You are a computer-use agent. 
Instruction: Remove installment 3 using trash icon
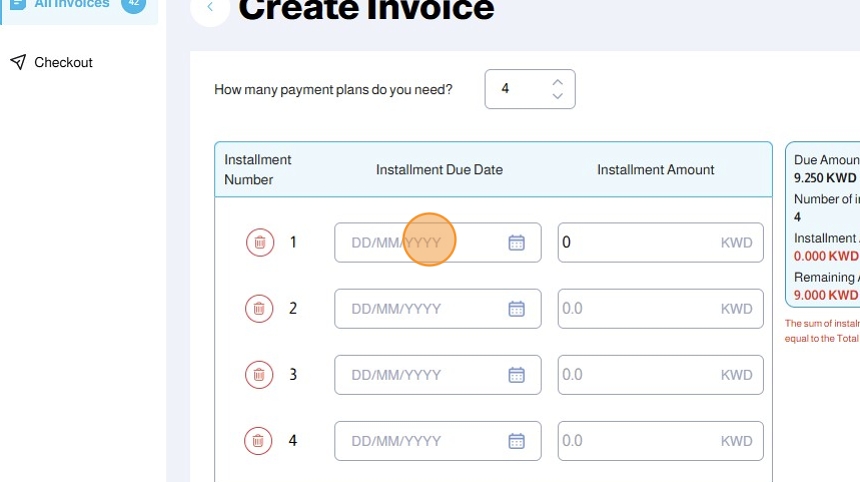coord(259,375)
